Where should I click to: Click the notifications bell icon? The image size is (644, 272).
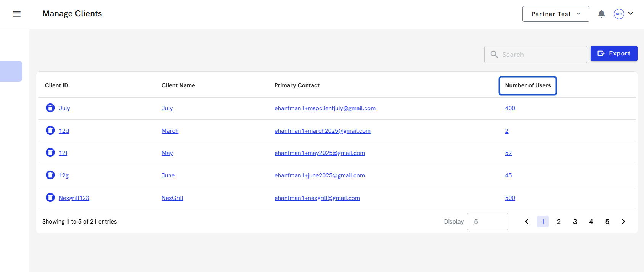tap(601, 14)
